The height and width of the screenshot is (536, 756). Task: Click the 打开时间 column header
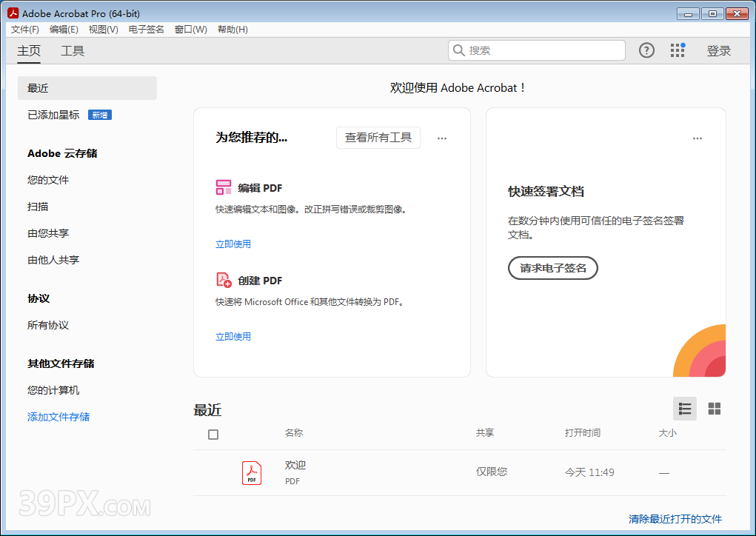[x=583, y=433]
